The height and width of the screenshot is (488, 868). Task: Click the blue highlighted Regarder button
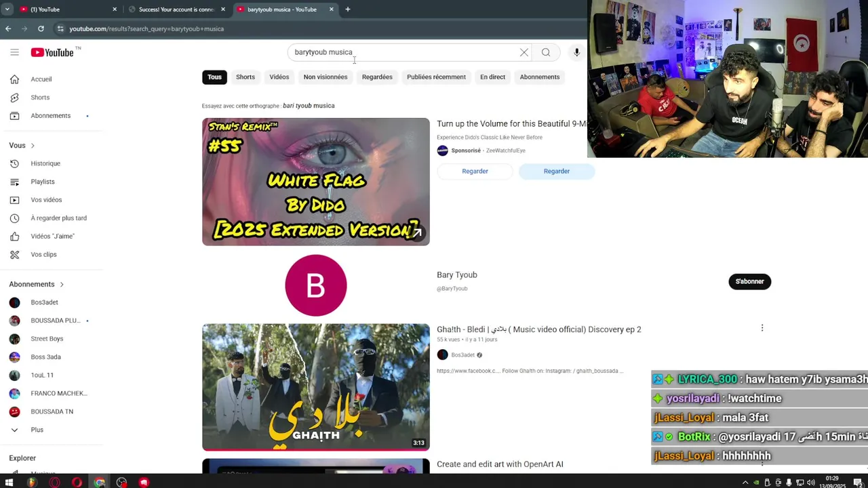[557, 171]
